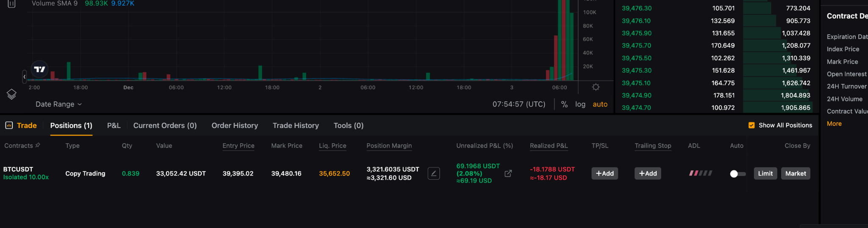Collapse chart sidebar with left arrow
This screenshot has width=868, height=228.
click(x=25, y=77)
